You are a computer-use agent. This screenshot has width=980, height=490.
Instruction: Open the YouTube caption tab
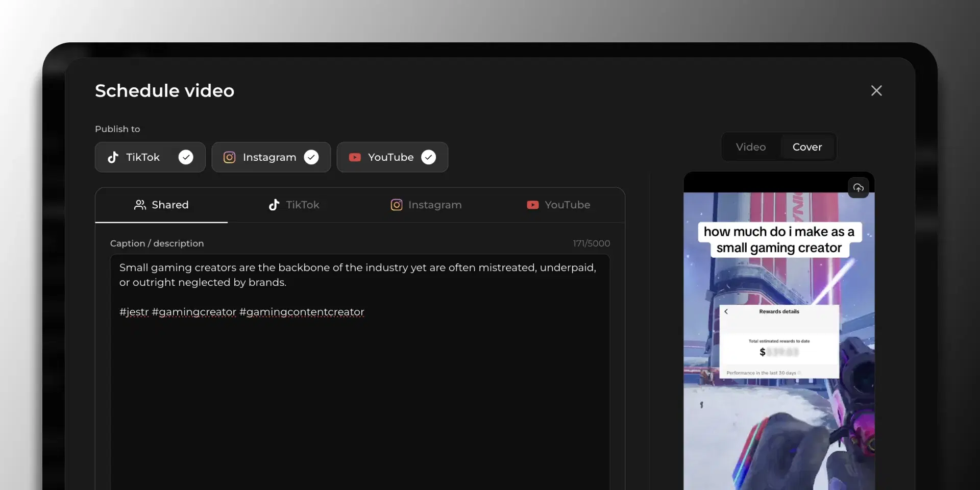(x=558, y=205)
